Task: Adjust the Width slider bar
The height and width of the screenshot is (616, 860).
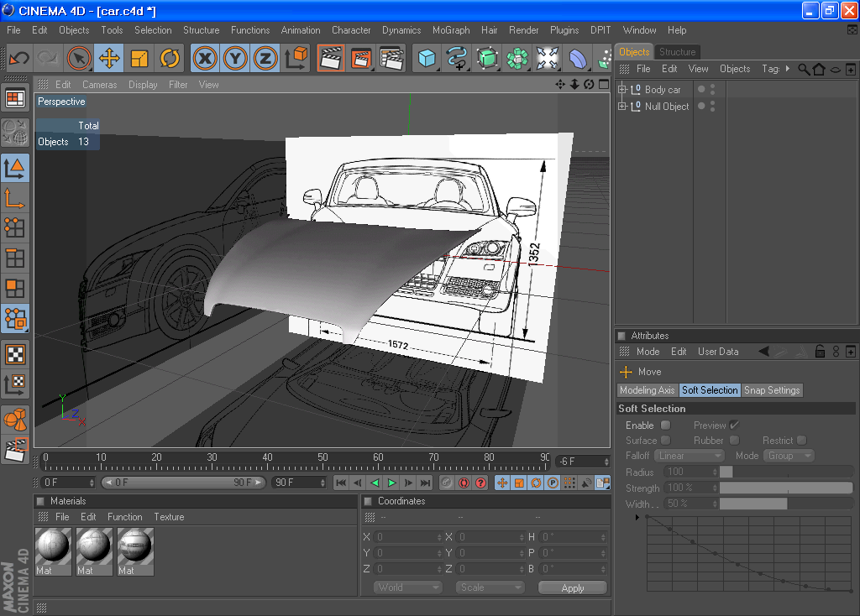Action: coord(786,504)
